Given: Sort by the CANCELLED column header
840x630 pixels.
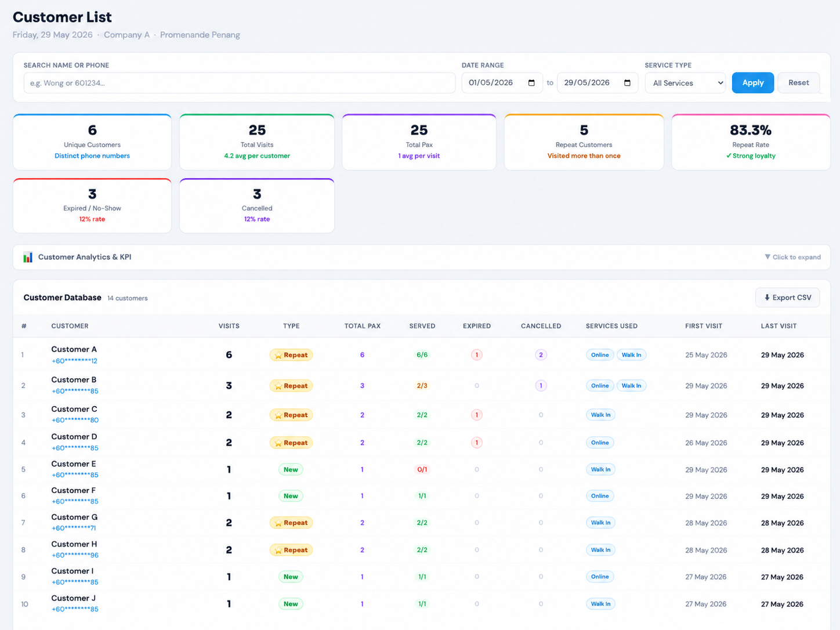Looking at the screenshot, I should (541, 326).
